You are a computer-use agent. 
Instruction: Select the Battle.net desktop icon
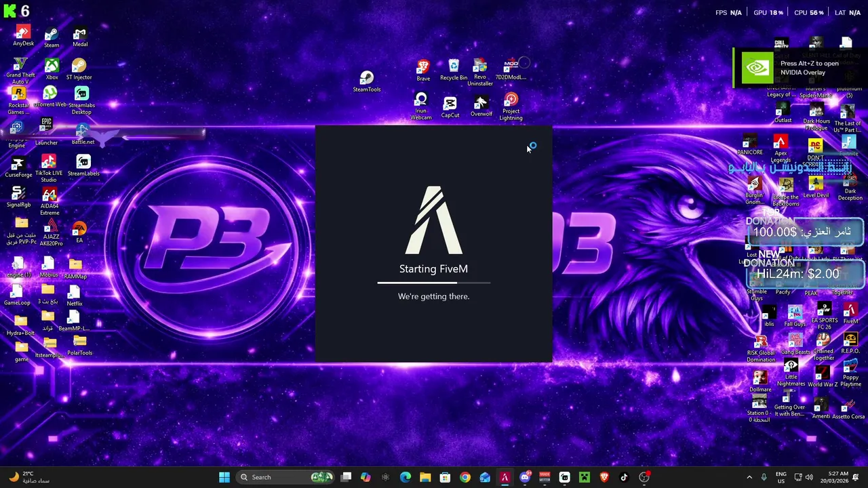click(x=83, y=134)
